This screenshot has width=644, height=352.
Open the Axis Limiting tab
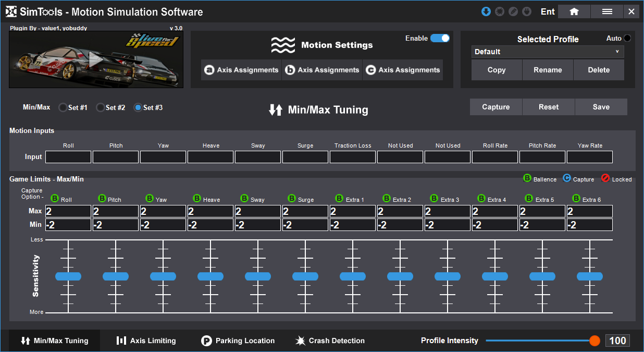[x=146, y=341]
